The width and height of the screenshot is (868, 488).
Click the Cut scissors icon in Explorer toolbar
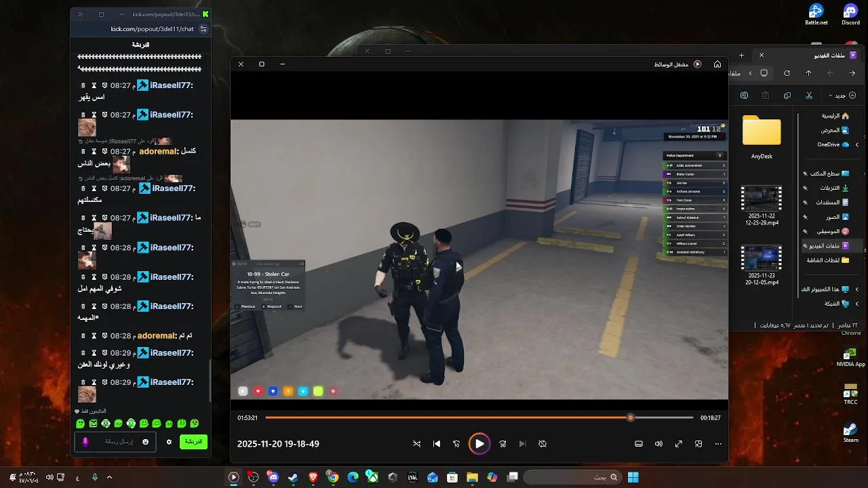click(x=809, y=96)
